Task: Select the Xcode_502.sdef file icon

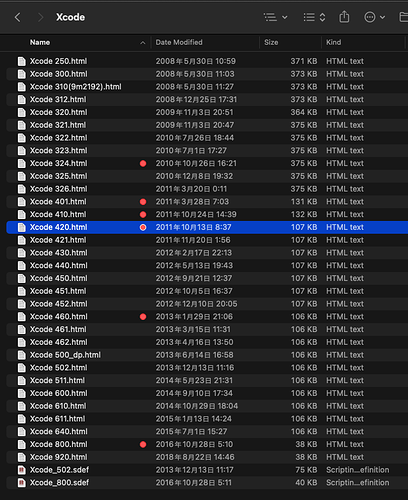Action: click(22, 470)
